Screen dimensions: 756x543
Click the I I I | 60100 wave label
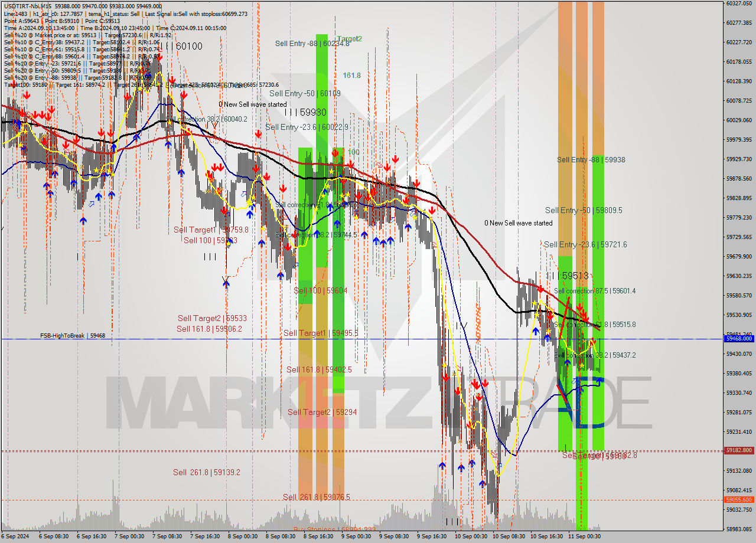tap(181, 46)
